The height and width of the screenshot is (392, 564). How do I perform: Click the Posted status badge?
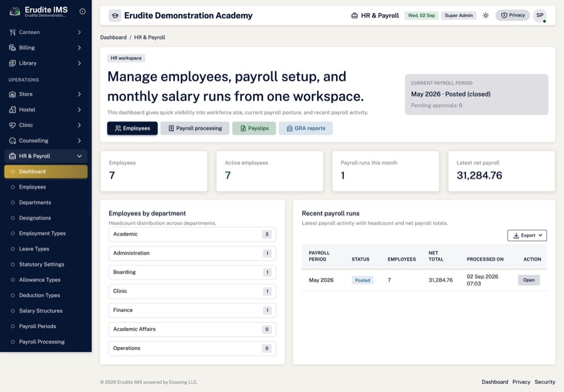pyautogui.click(x=362, y=281)
